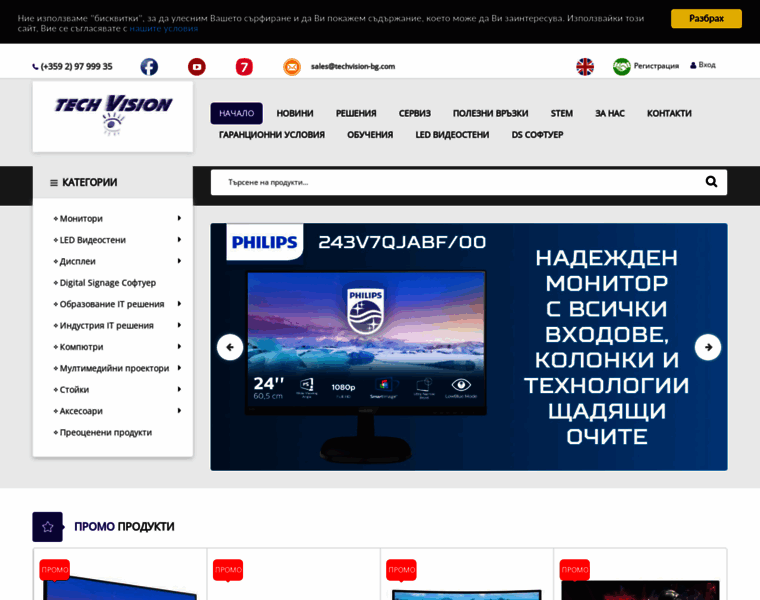Open the РЕШЕНИЯ menu item
The height and width of the screenshot is (600, 760).
[356, 113]
